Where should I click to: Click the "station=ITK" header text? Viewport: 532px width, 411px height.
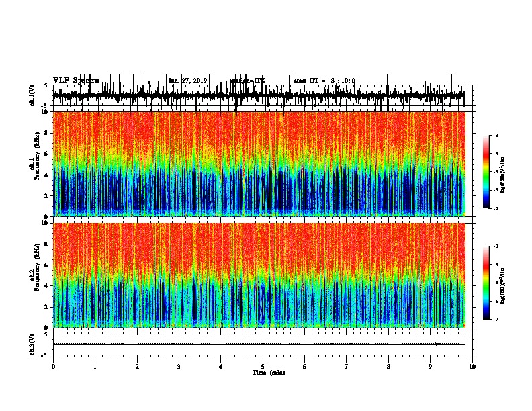[248, 81]
